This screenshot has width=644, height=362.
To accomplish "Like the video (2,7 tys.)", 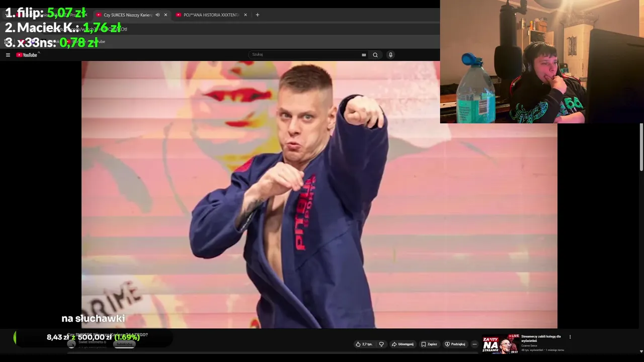I will tap(364, 344).
